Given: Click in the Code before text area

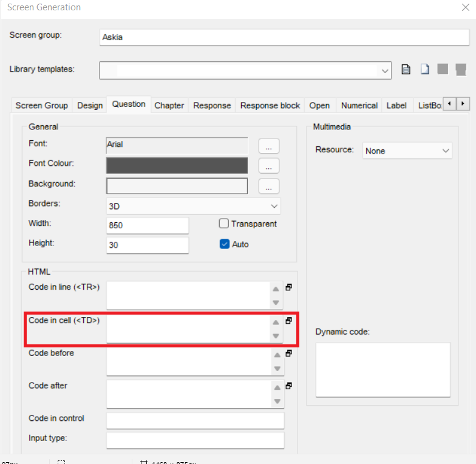Looking at the screenshot, I should click(189, 362).
